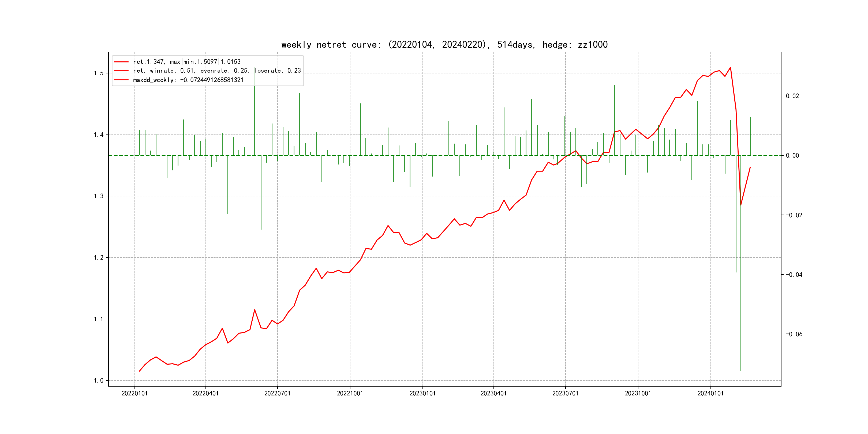Click the chart title text

click(444, 44)
